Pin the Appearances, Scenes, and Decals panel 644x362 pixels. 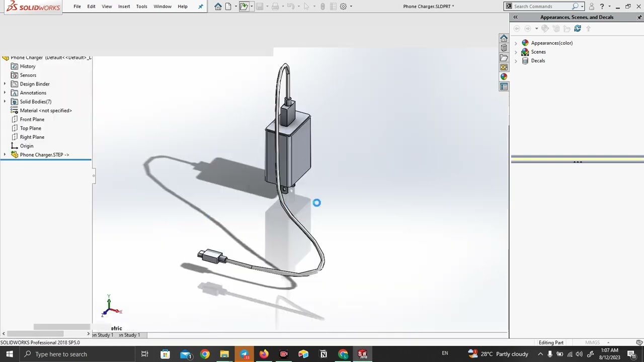[639, 17]
